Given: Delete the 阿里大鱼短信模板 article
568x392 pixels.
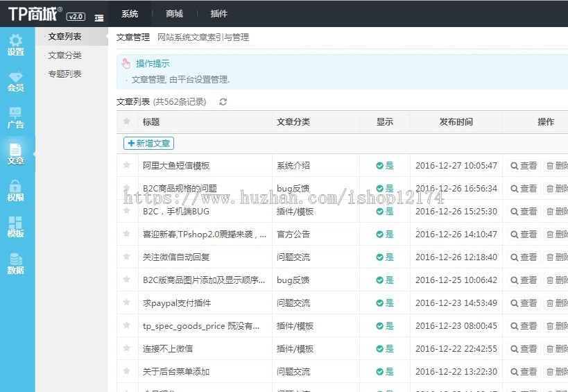Looking at the screenshot, I should point(556,166).
